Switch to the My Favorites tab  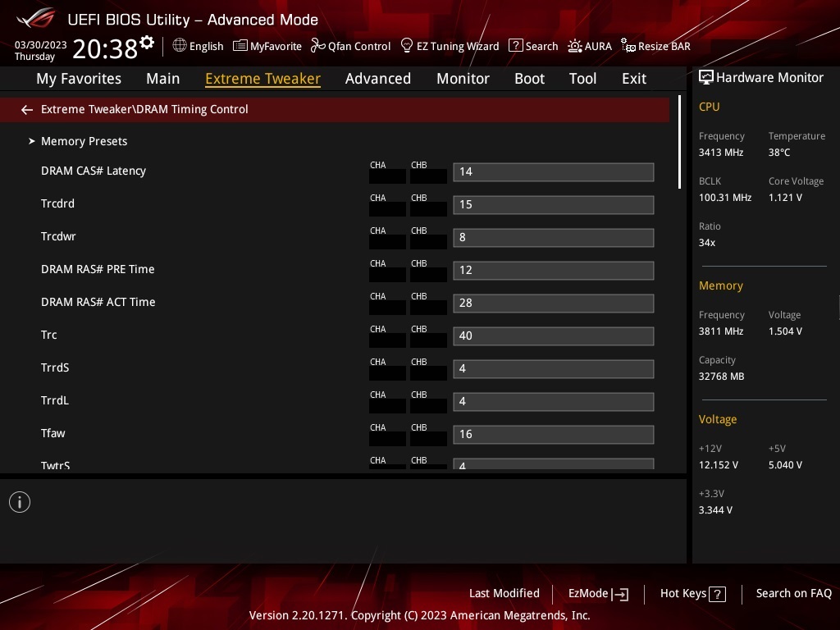click(x=79, y=79)
